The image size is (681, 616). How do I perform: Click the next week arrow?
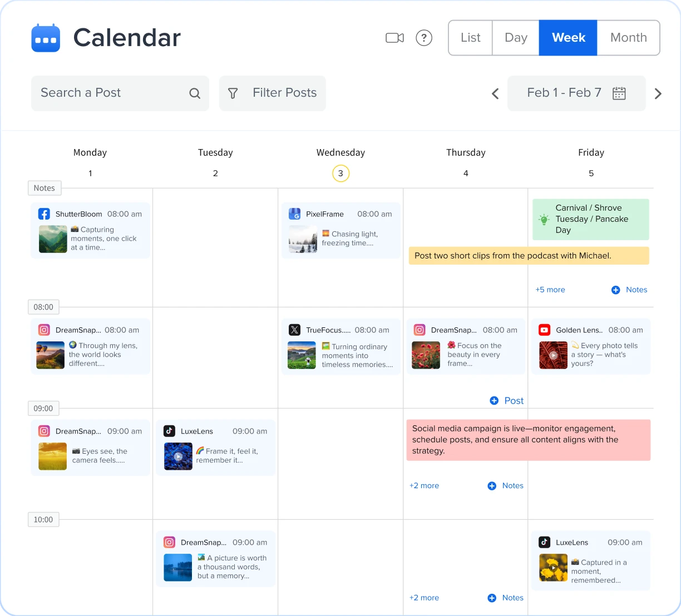click(658, 93)
